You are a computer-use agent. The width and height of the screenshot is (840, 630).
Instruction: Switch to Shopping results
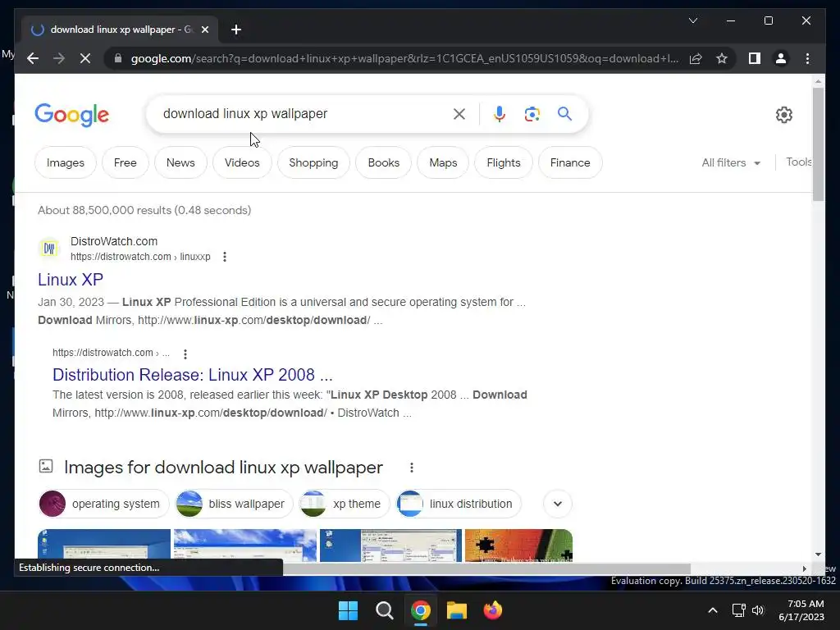pos(313,162)
